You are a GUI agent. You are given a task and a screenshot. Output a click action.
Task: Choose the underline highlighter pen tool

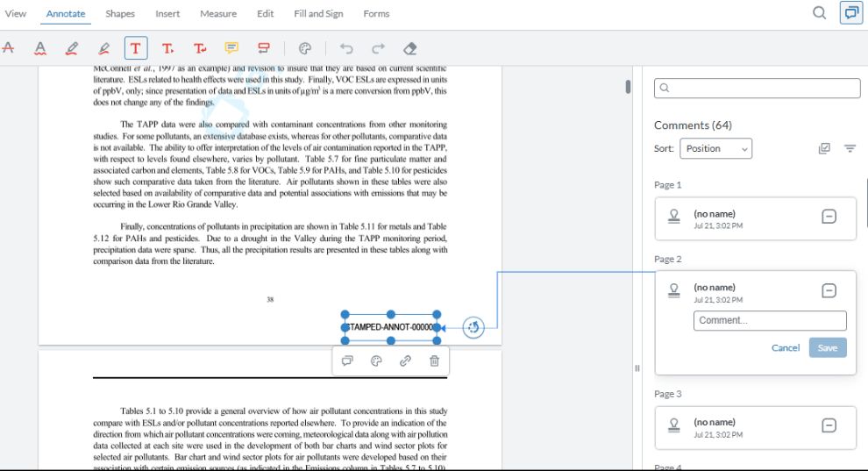(x=71, y=48)
